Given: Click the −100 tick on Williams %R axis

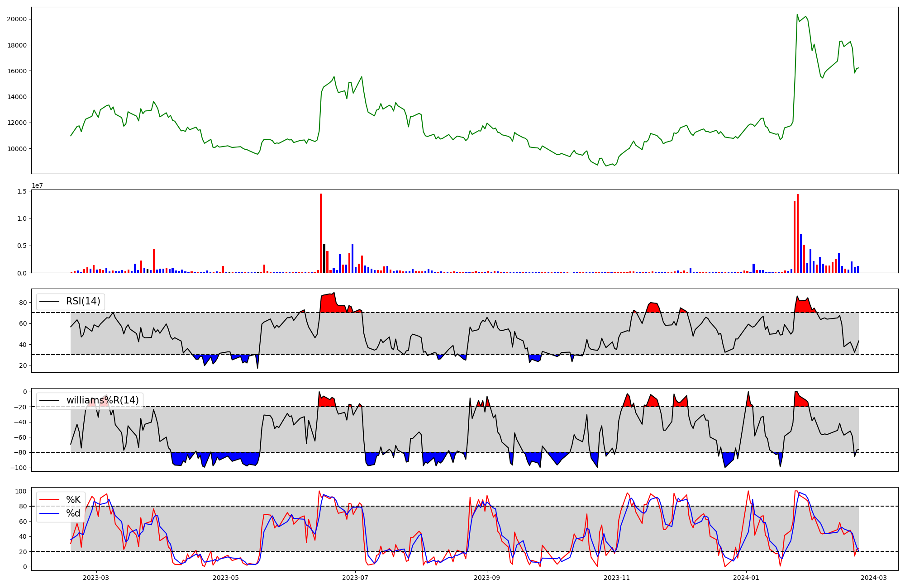Looking at the screenshot, I should 19,468.
